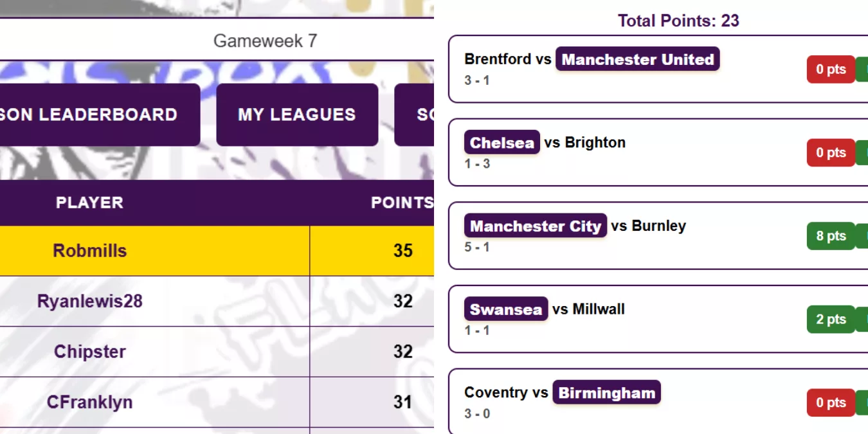Open My Leagues

click(297, 114)
